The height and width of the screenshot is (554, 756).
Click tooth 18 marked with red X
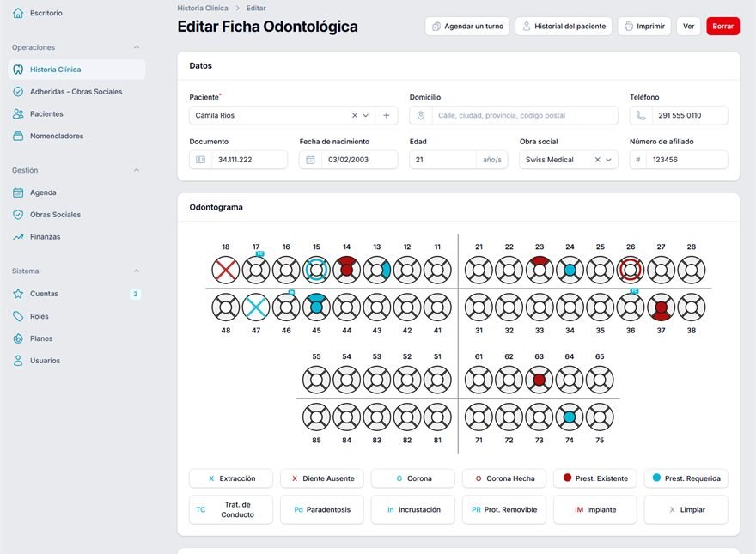(226, 270)
